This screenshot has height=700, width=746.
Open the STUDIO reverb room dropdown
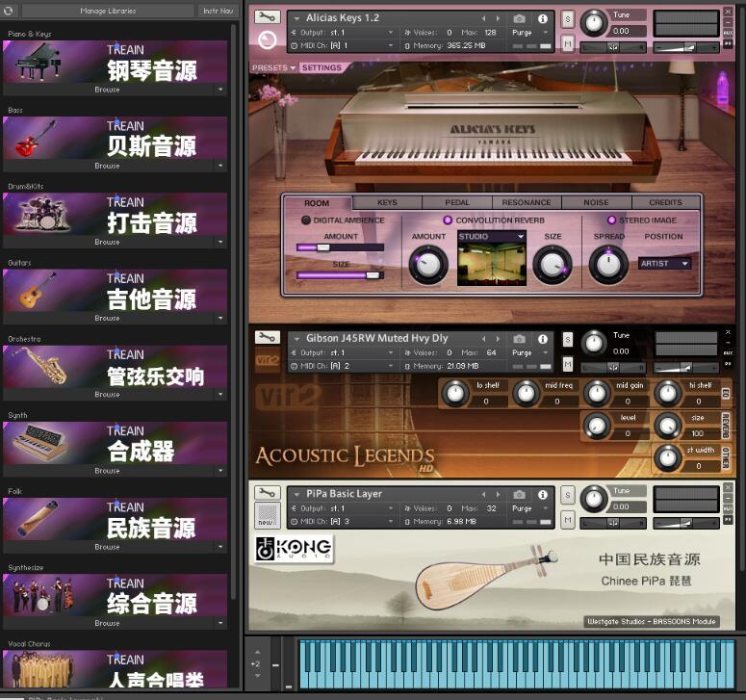coord(492,236)
